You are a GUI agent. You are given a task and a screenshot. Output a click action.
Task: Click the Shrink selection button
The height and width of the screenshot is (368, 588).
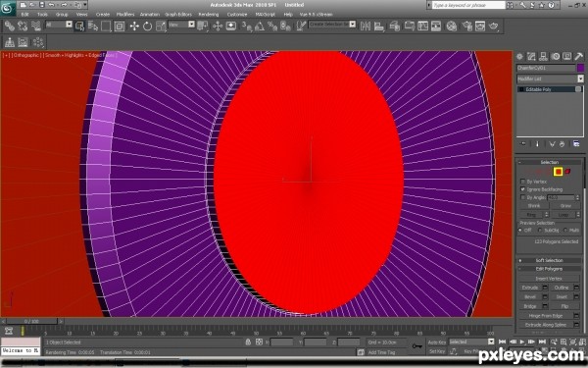(534, 206)
